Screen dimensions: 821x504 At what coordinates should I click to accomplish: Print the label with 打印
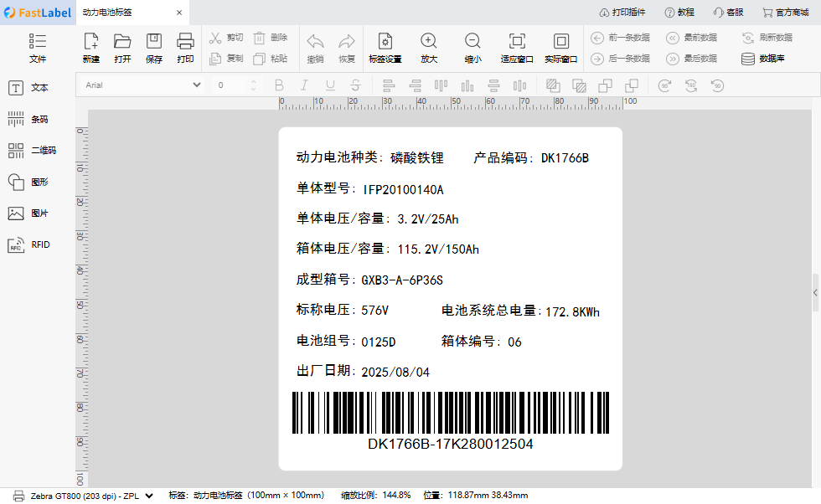185,48
